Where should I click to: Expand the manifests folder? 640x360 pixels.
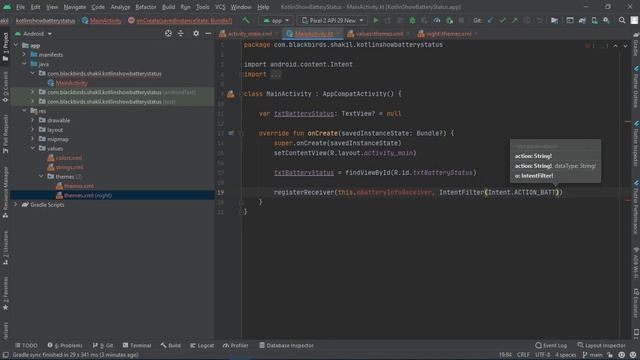24,54
